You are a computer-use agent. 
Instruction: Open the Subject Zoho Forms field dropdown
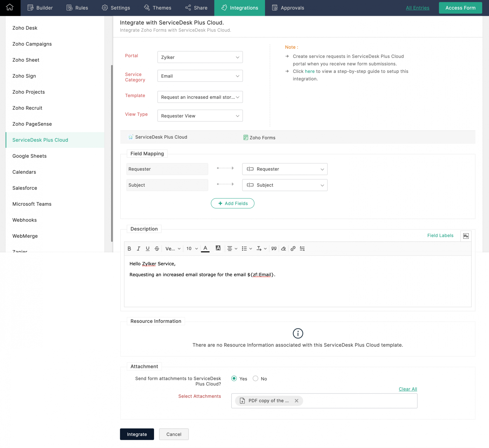click(285, 185)
